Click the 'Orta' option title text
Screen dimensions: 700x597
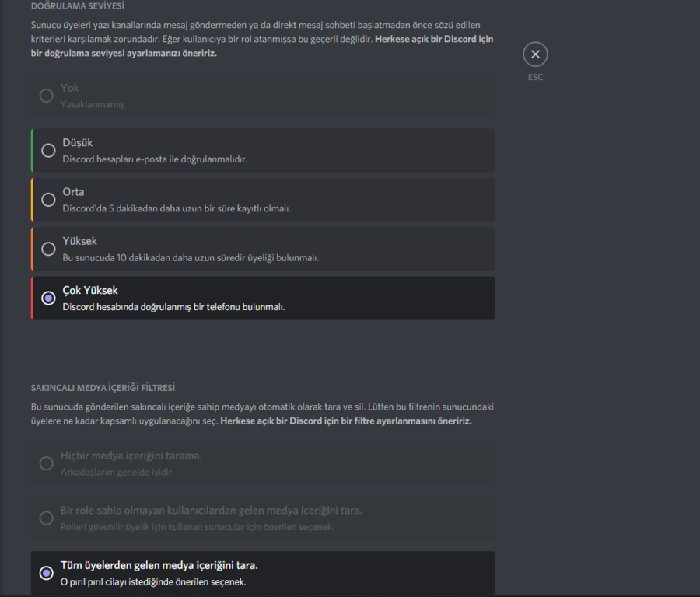pyautogui.click(x=73, y=192)
